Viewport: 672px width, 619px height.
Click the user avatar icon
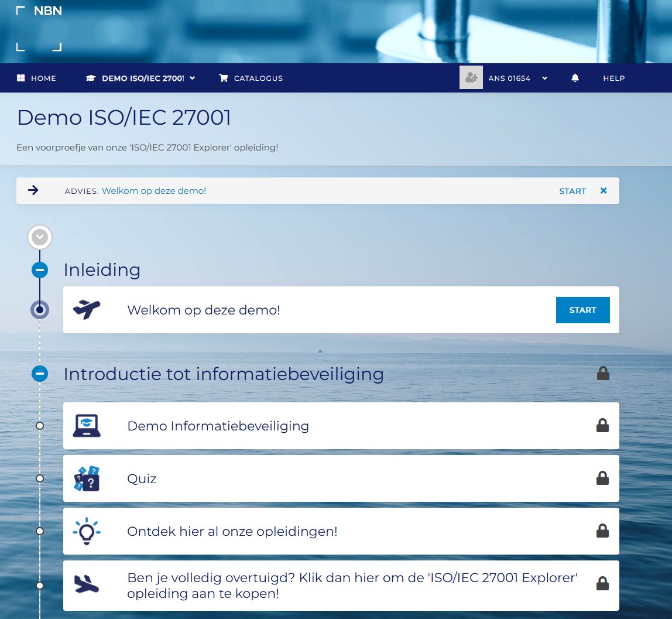pos(471,77)
